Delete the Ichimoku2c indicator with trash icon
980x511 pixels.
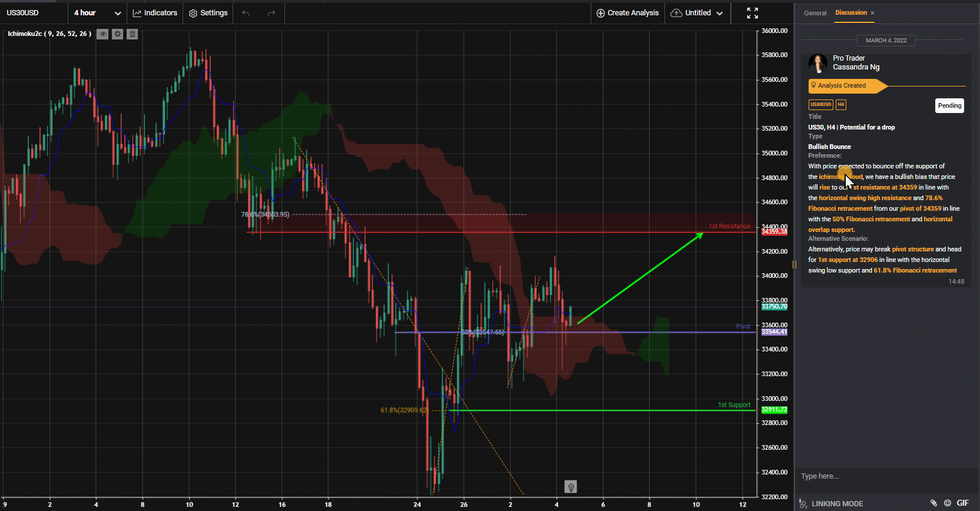click(133, 34)
